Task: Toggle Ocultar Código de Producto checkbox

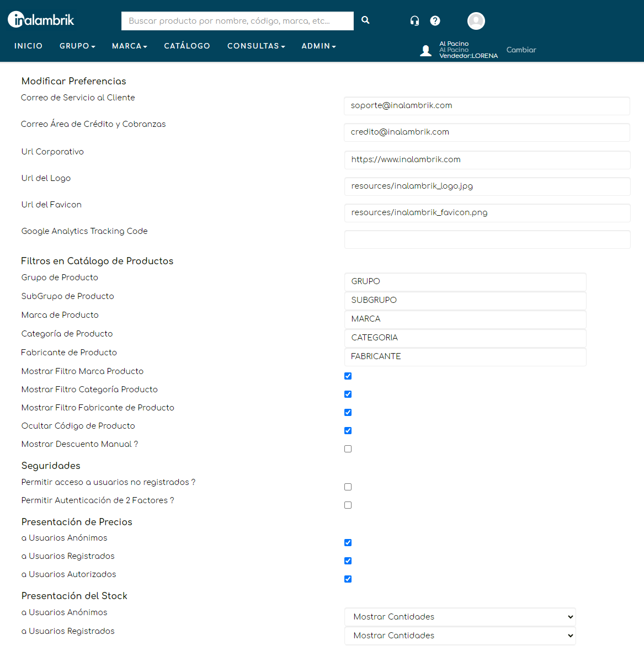Action: pos(348,430)
